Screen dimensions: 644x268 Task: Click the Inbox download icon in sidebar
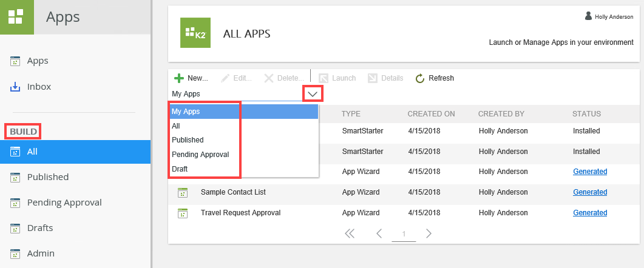pyautogui.click(x=16, y=87)
